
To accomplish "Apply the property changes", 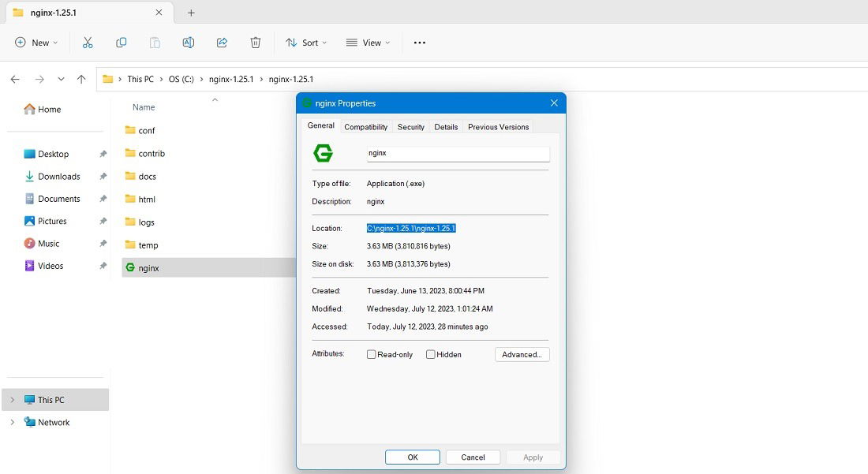I will coord(533,457).
